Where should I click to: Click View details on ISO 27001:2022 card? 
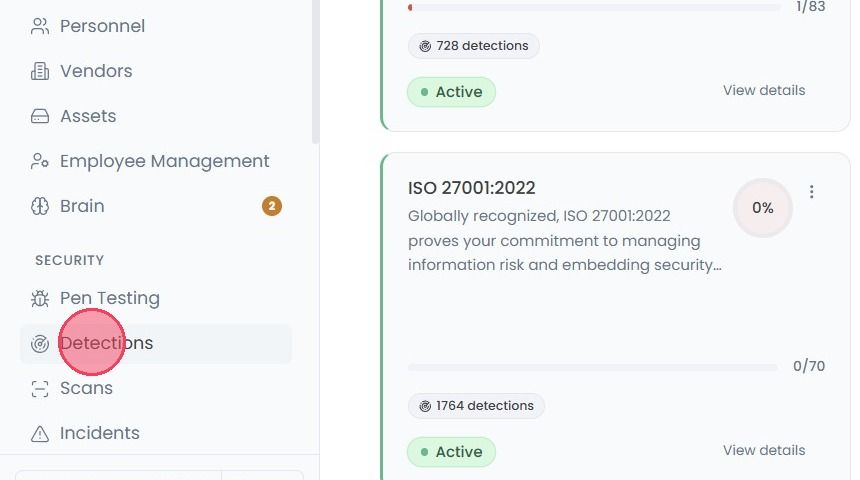pyautogui.click(x=763, y=450)
